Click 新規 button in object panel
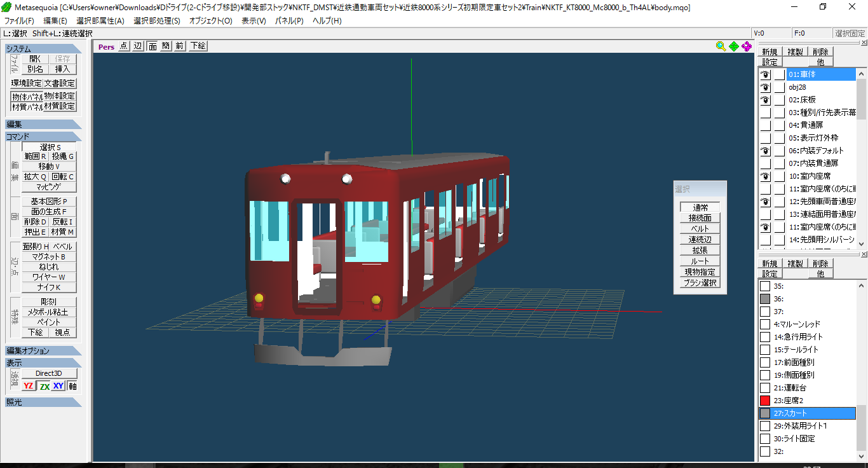Image resolution: width=868 pixels, height=468 pixels. (x=770, y=52)
